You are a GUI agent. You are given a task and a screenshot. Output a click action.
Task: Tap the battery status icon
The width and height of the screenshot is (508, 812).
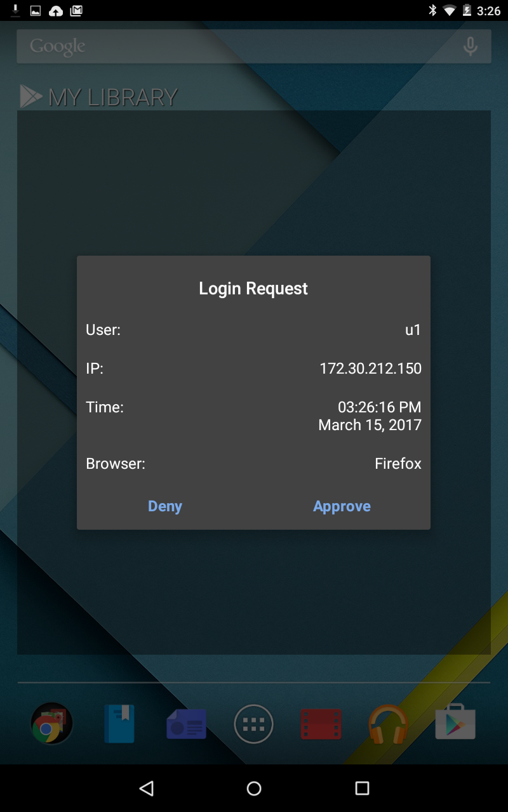467,10
